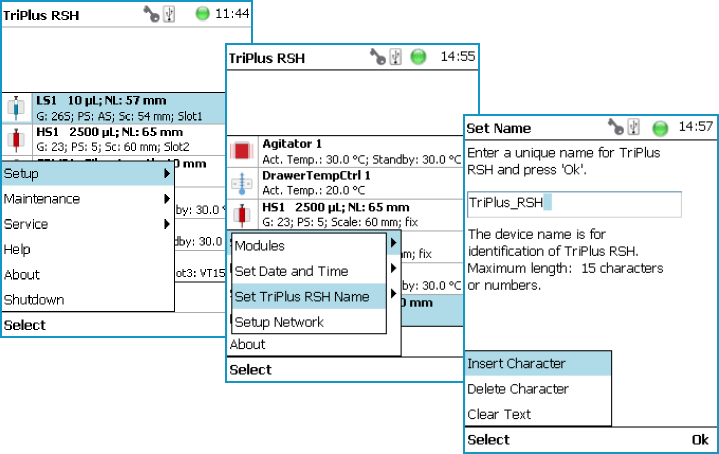This screenshot has width=719, height=454.
Task: Open the Setup menu entry
Action: point(88,173)
